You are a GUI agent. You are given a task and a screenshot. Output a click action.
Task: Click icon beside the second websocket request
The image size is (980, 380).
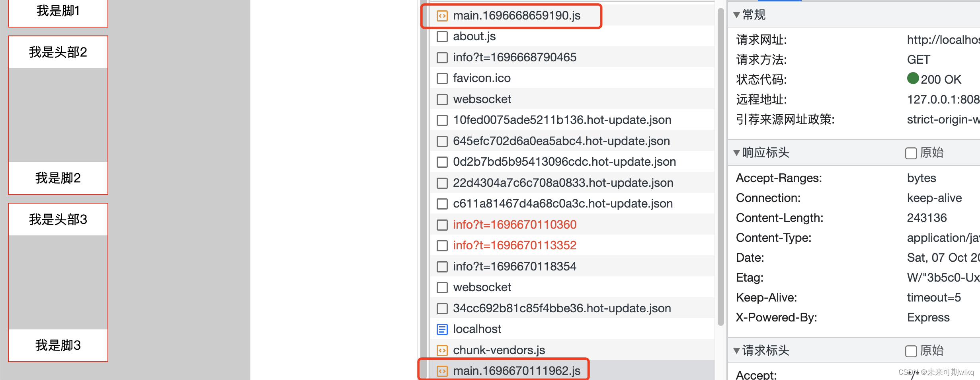coord(442,288)
